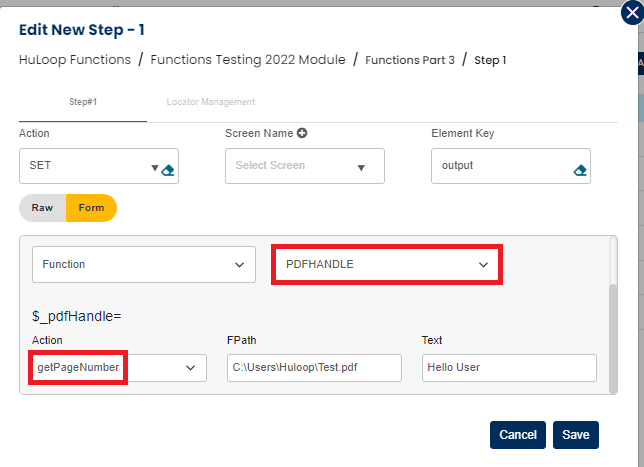The width and height of the screenshot is (644, 467).
Task: Close the Edit New Step dialog
Action: [x=630, y=14]
